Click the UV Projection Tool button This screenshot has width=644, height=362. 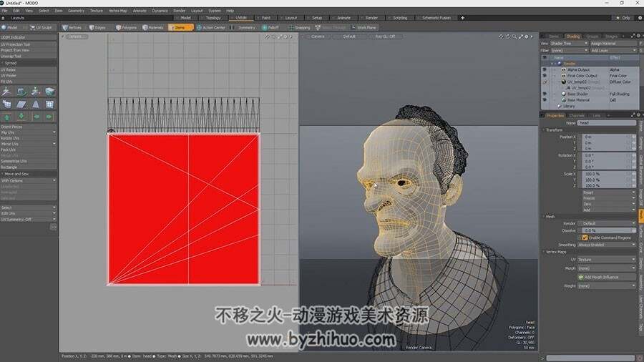(x=29, y=44)
